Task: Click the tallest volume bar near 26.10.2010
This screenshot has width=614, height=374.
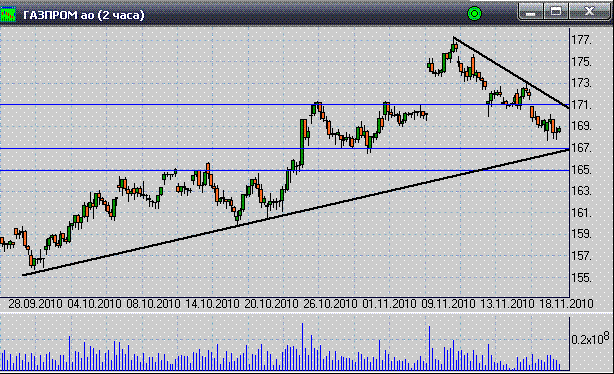Action: (x=302, y=347)
